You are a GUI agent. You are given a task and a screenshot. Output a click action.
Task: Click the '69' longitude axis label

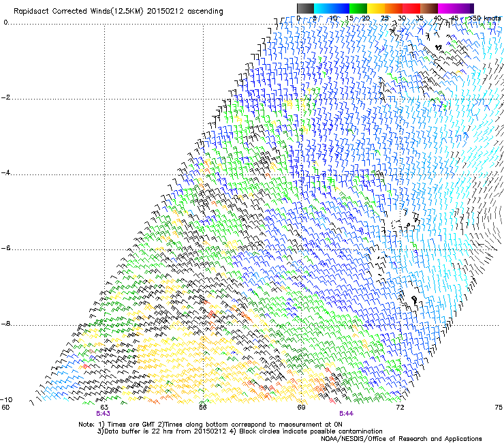click(301, 408)
